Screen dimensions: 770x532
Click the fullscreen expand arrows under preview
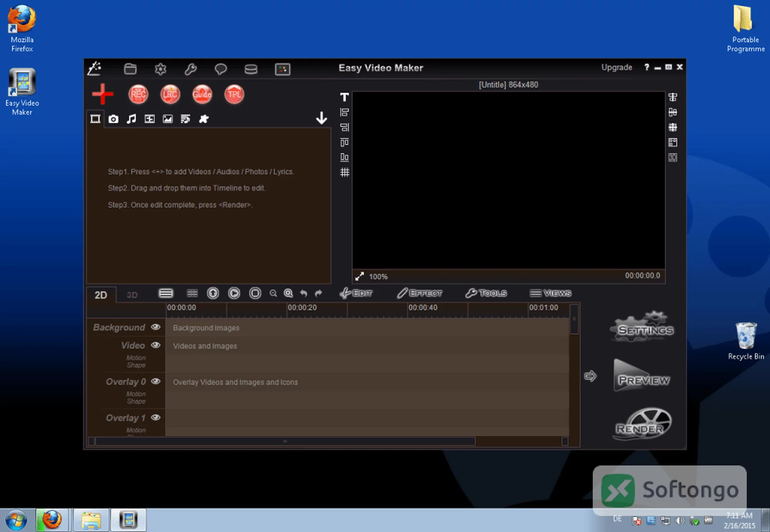[x=359, y=276]
